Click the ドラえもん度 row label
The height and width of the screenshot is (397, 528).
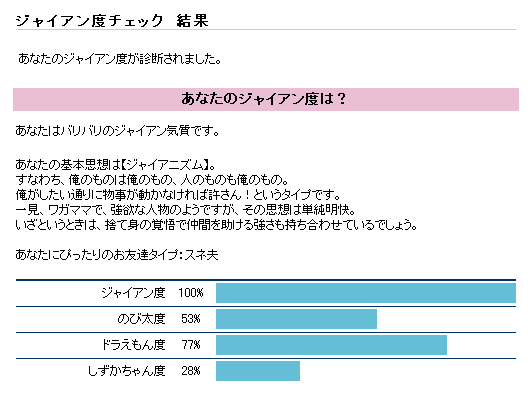pyautogui.click(x=133, y=345)
